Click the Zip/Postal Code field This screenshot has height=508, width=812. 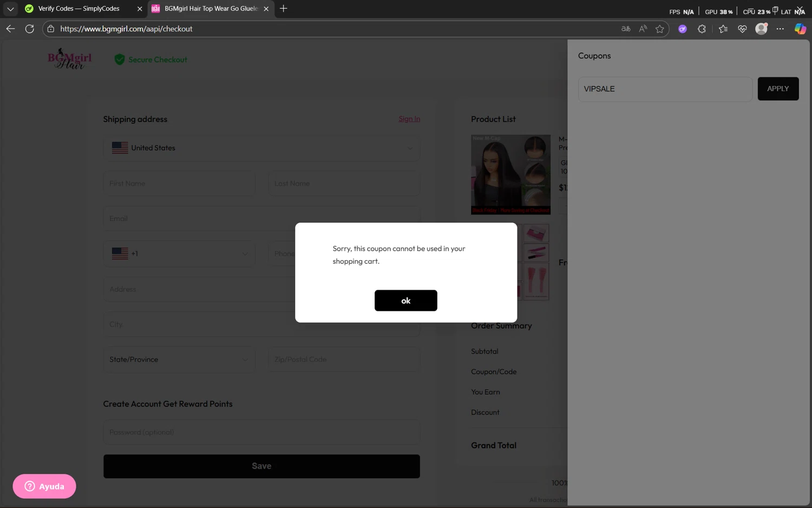tap(344, 360)
